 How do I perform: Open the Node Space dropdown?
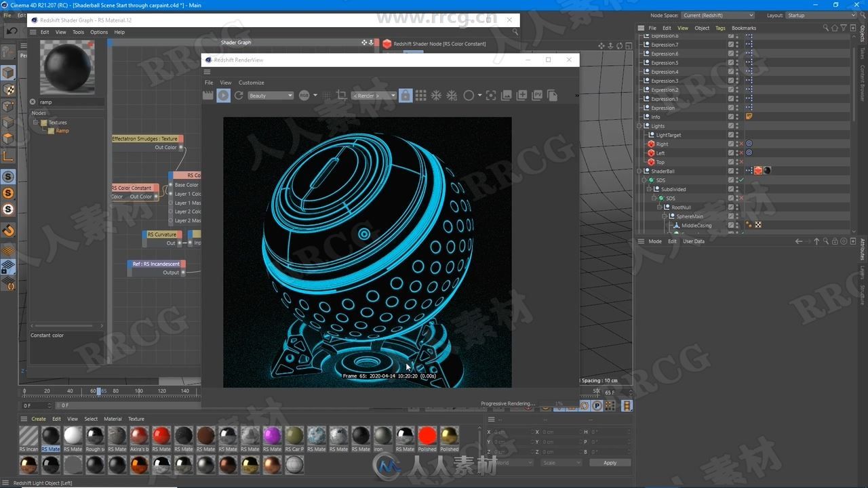(718, 15)
